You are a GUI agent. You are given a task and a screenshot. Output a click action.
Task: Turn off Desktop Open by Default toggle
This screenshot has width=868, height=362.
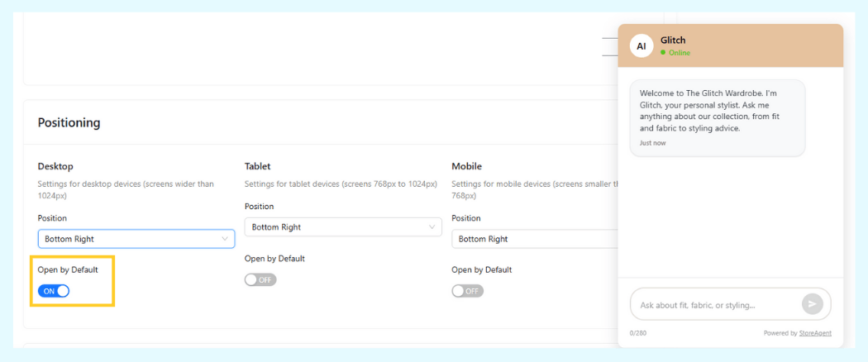pyautogui.click(x=54, y=291)
